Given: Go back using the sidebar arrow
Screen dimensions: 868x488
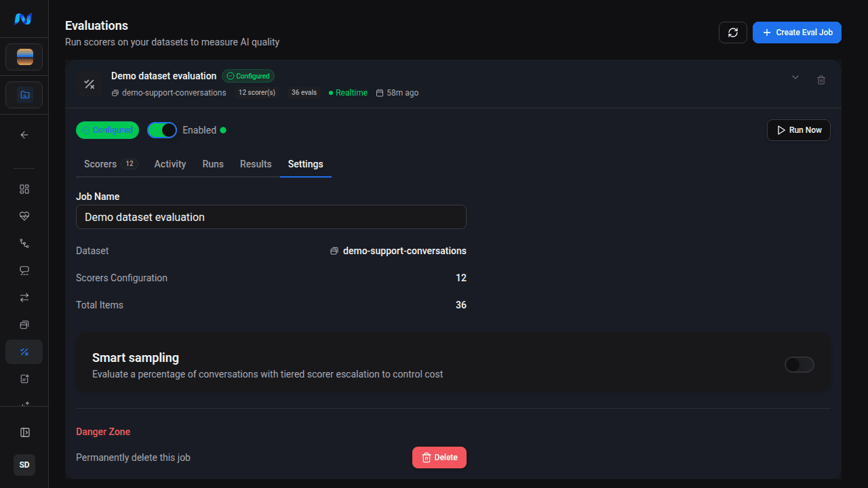Looking at the screenshot, I should coord(24,135).
